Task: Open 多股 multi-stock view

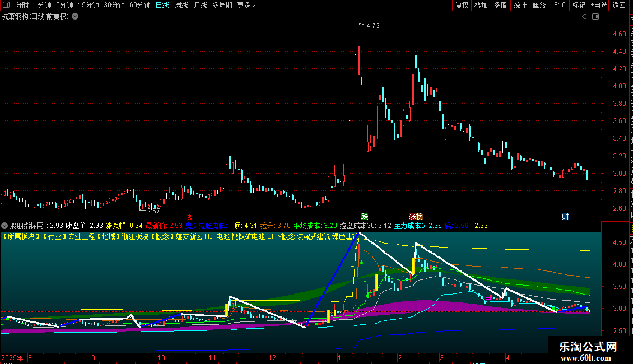Action: click(x=500, y=5)
